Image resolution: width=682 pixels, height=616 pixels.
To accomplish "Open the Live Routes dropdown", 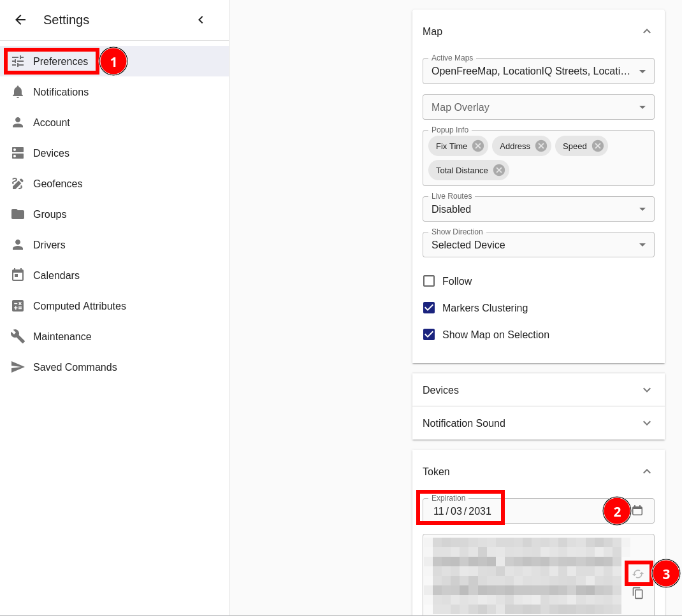I will click(539, 209).
